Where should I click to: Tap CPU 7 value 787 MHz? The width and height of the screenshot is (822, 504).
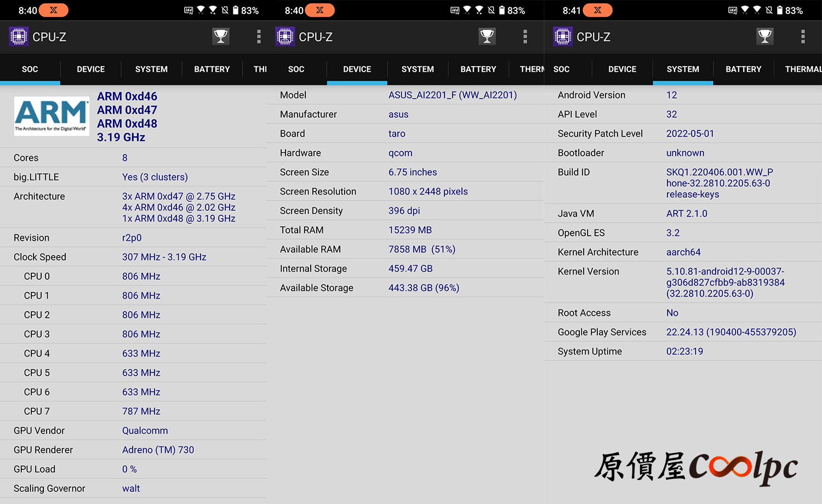[141, 411]
